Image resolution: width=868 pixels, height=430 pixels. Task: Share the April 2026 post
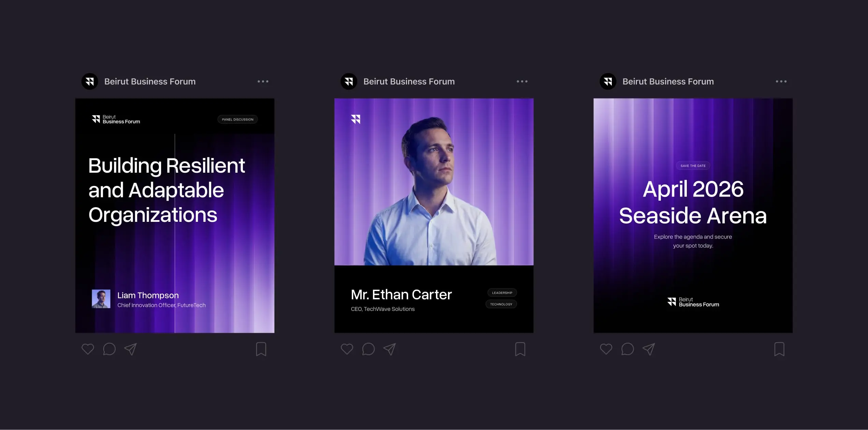click(649, 349)
